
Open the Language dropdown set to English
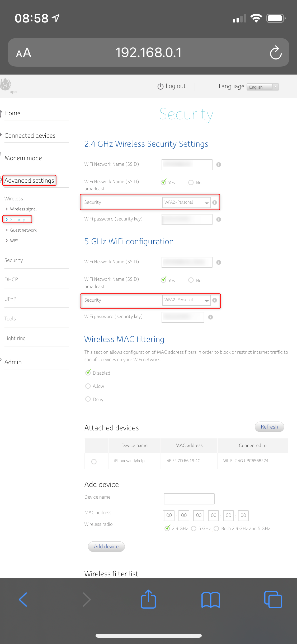pos(263,87)
